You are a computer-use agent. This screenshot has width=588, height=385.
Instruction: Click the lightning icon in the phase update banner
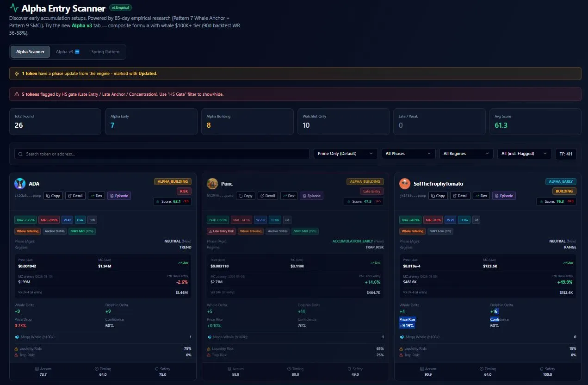[17, 74]
